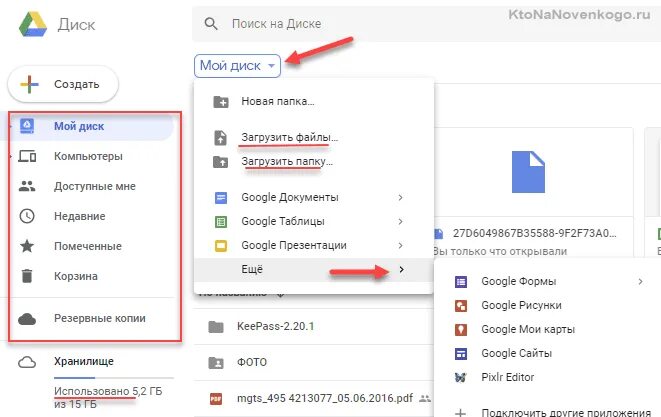Click the storage usage progress bar
Viewport: 661px width, 417px height.
114,378
